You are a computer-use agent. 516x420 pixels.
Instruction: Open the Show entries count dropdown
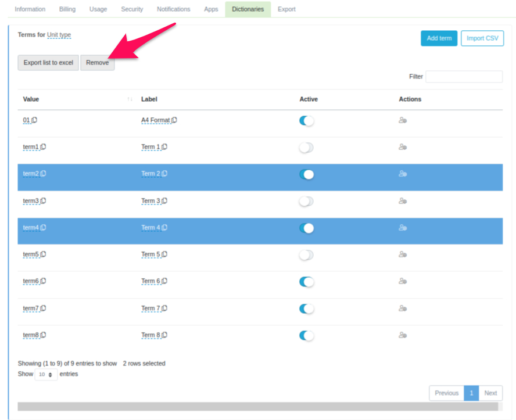click(x=46, y=375)
